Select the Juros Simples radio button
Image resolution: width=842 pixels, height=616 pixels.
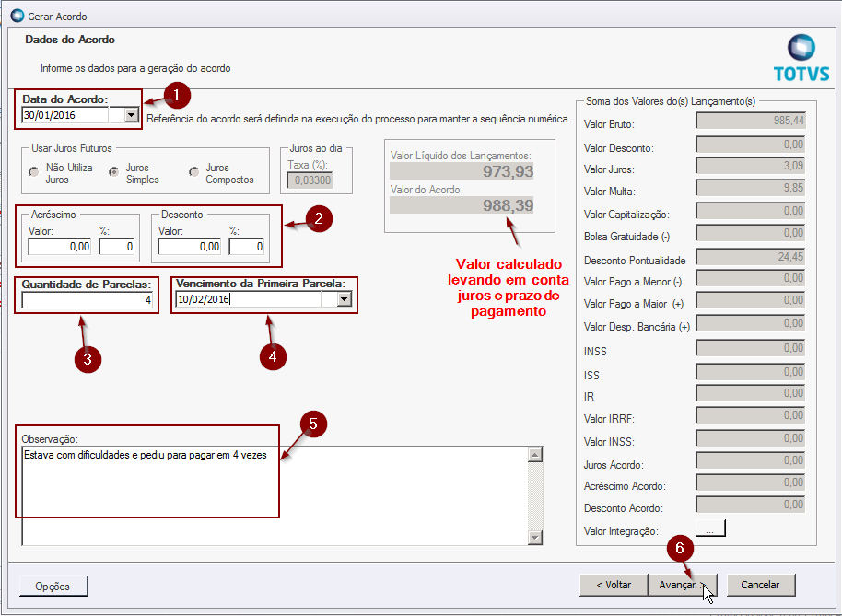[114, 171]
